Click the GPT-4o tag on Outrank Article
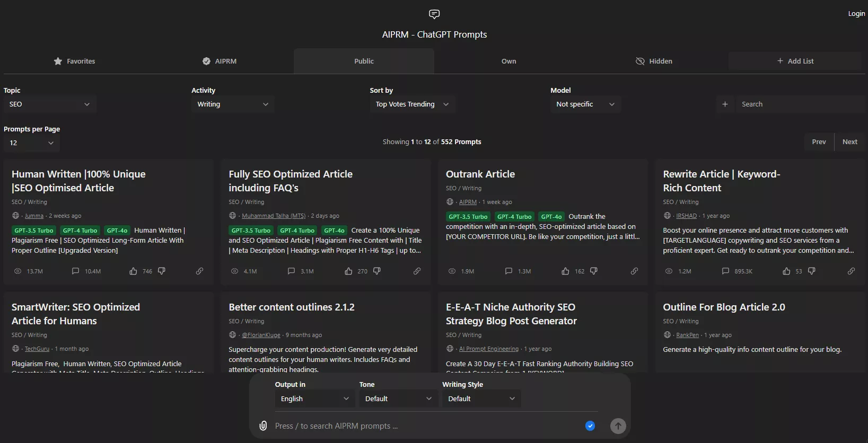 tap(551, 217)
